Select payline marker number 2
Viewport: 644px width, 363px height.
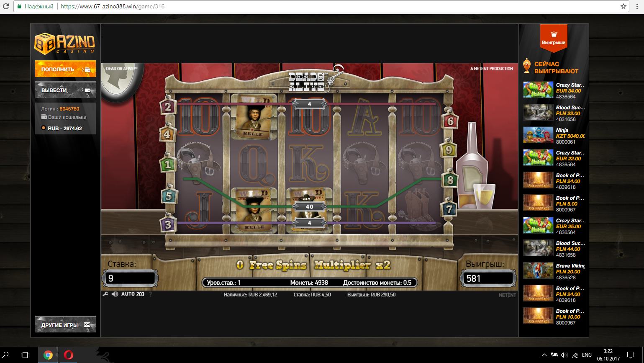tap(168, 107)
